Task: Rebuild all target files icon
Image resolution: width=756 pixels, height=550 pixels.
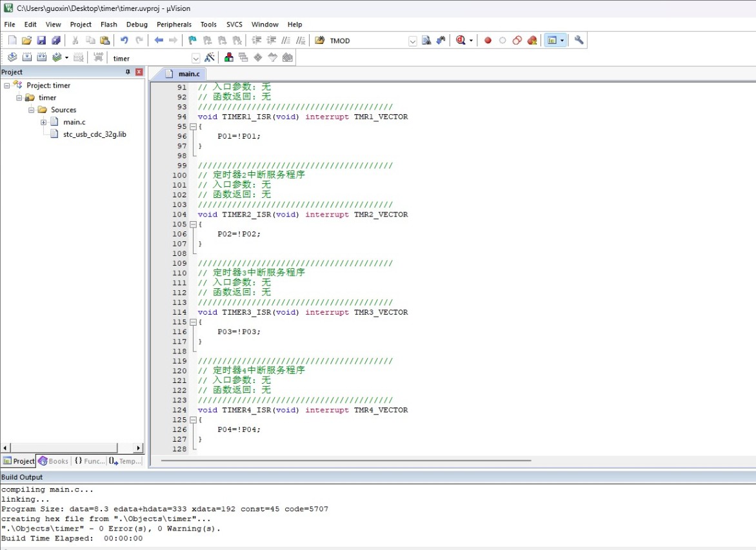Action: tap(42, 57)
